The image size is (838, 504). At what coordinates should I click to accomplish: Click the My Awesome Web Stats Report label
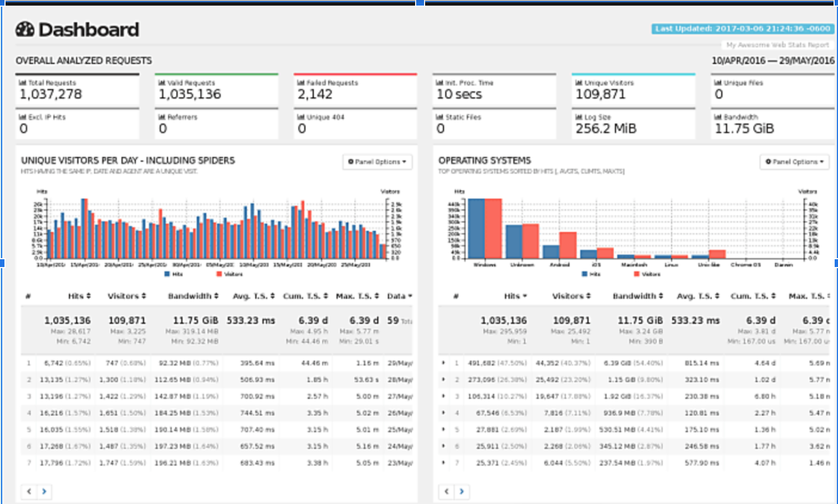[x=777, y=45]
